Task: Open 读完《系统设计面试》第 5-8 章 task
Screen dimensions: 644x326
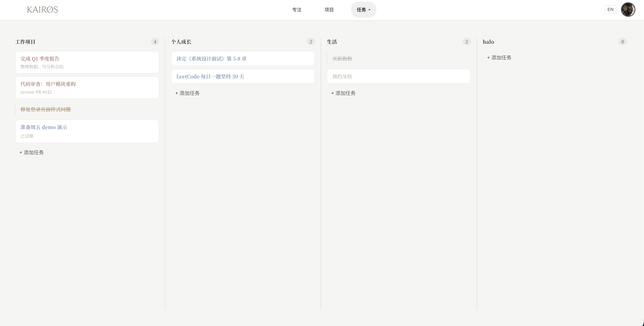Action: (243, 59)
